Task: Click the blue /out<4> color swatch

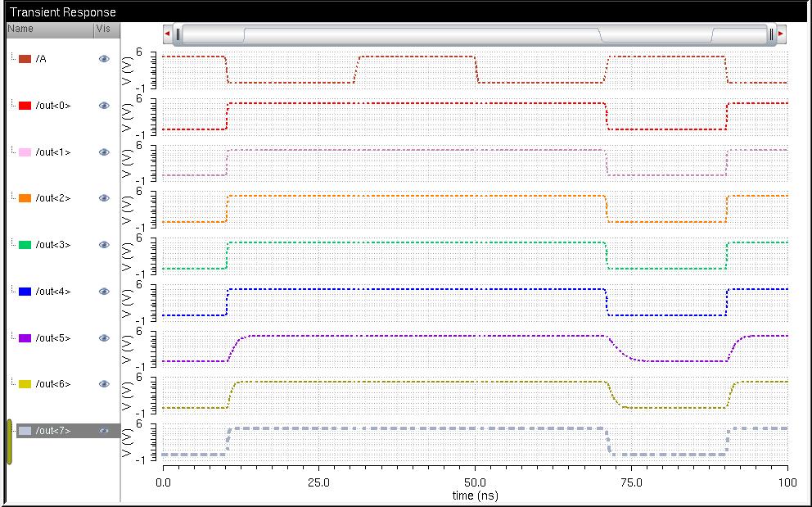Action: tap(25, 292)
